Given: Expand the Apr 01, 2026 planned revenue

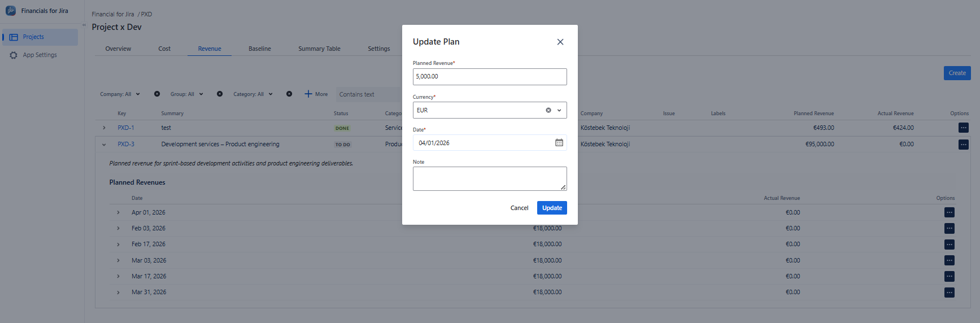Looking at the screenshot, I should (x=118, y=213).
